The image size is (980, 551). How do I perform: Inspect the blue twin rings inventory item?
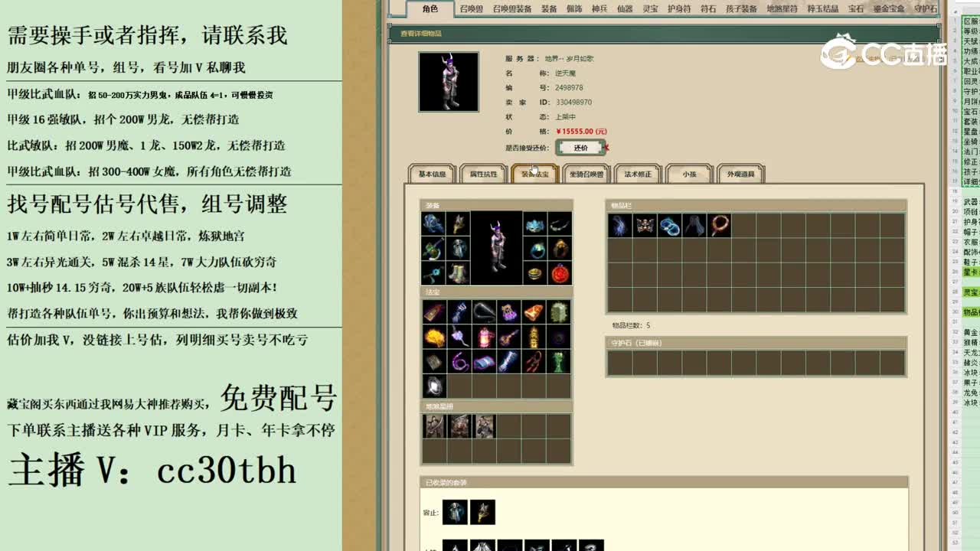pos(669,225)
